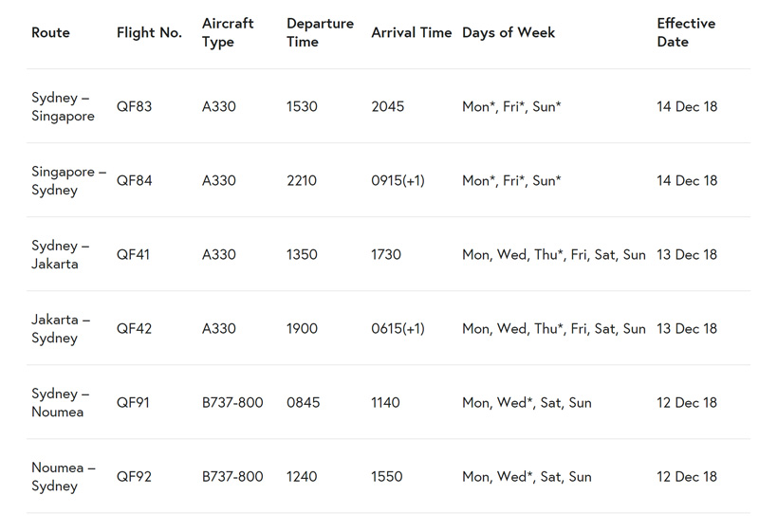Select the Days of Week header

509,32
